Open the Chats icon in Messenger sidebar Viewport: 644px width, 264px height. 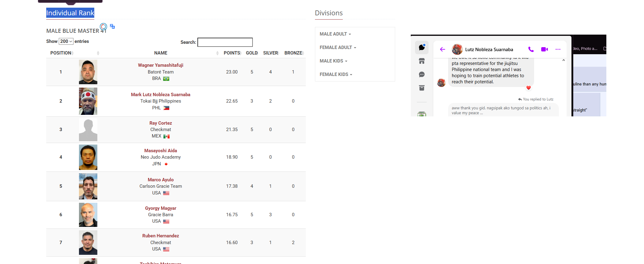coord(422,47)
